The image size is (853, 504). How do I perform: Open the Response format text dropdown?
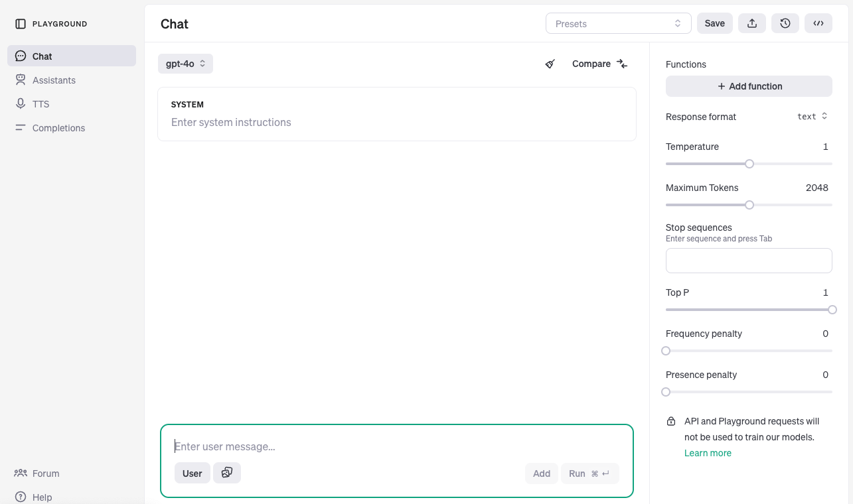point(812,116)
